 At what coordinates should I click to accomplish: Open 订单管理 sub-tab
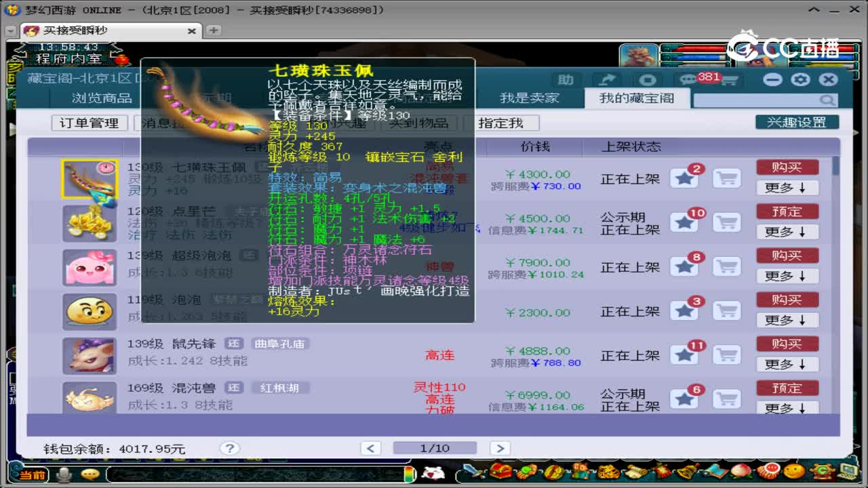(90, 123)
